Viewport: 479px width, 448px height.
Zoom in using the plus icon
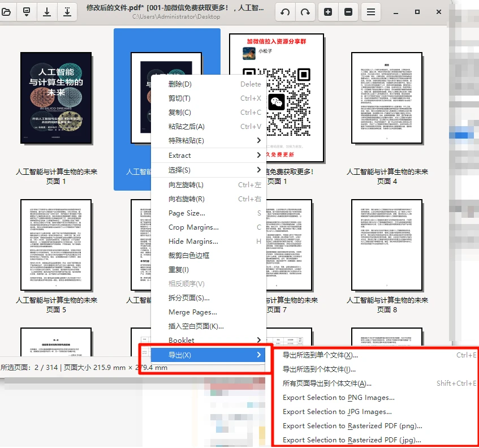click(x=328, y=11)
